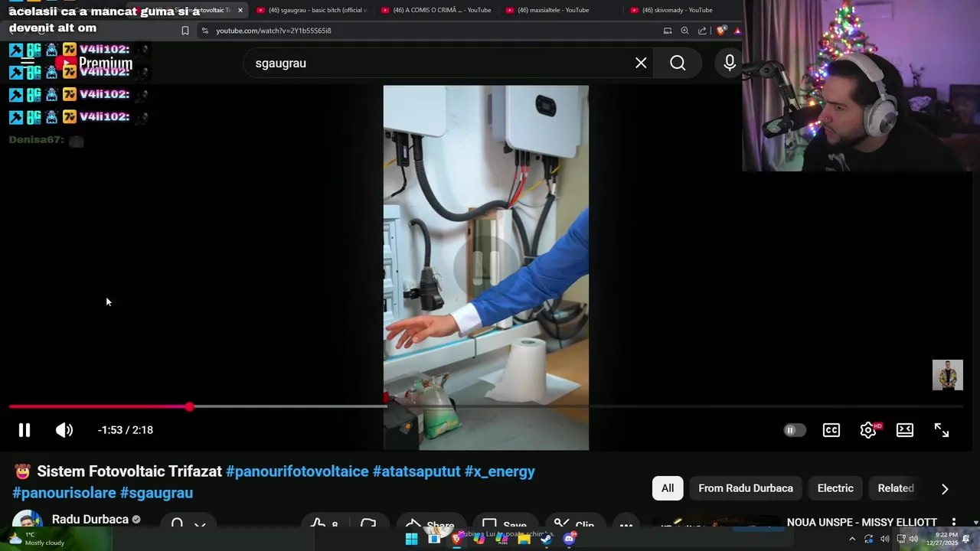Click the youtube.com URL in the address bar

pyautogui.click(x=273, y=31)
